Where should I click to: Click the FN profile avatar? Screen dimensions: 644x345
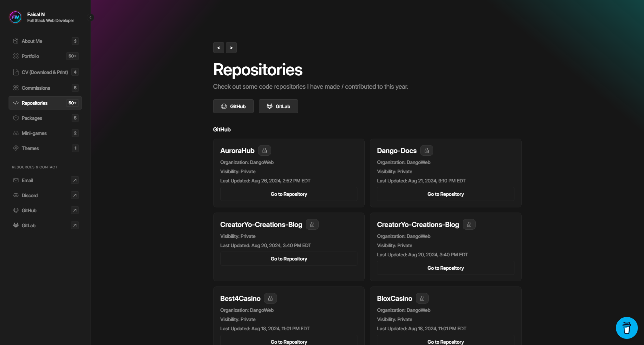pyautogui.click(x=15, y=17)
